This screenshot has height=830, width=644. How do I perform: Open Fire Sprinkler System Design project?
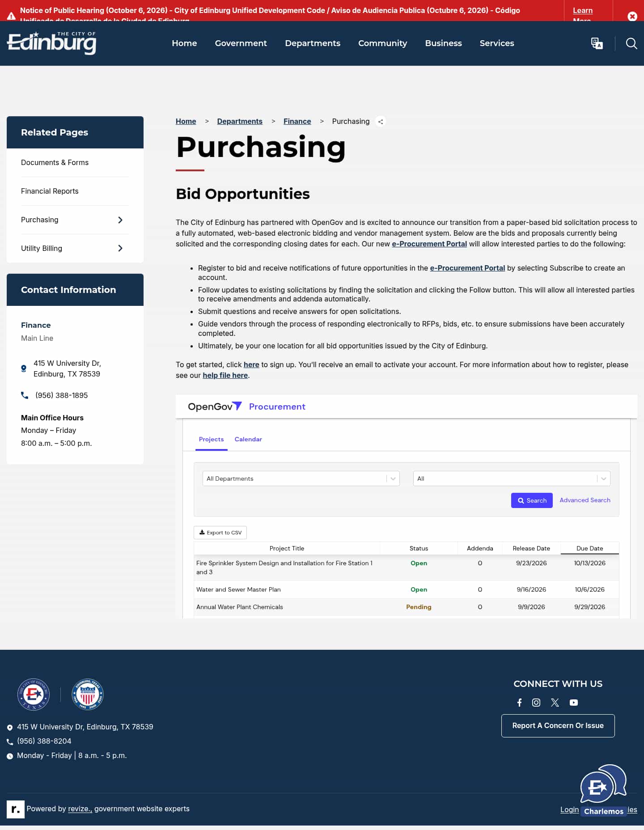tap(284, 568)
